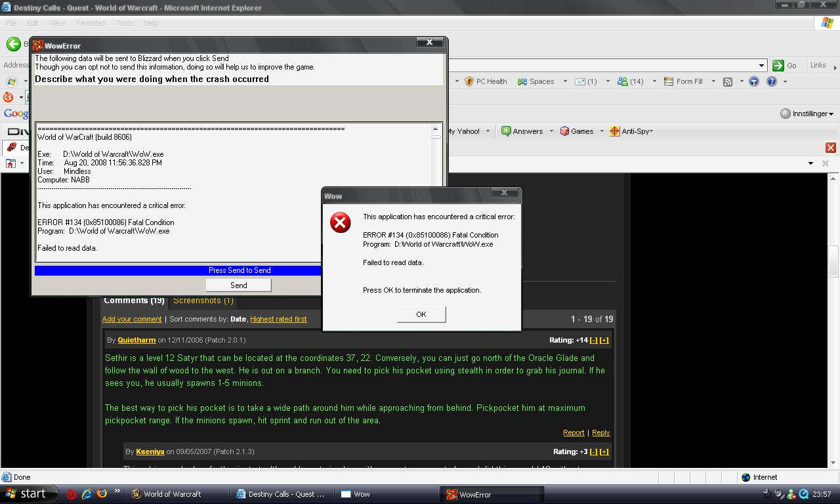Open the PC Health toolbar item
The image size is (840, 504).
486,81
